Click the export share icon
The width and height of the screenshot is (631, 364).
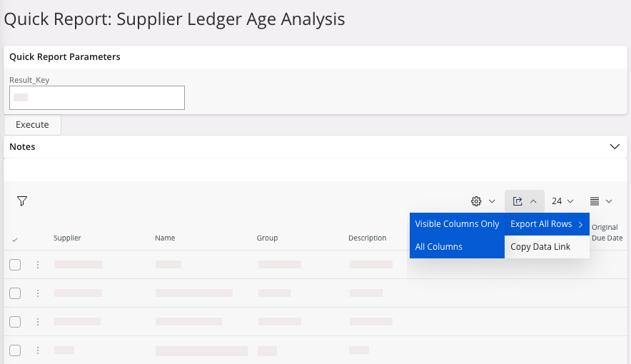[518, 201]
